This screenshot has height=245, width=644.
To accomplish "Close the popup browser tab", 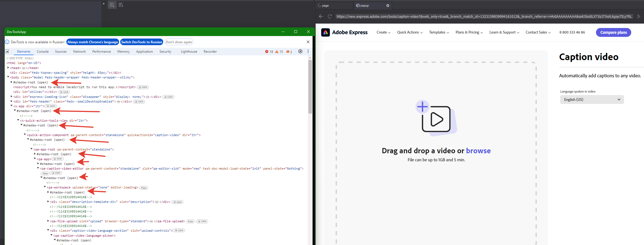I will (388, 6).
